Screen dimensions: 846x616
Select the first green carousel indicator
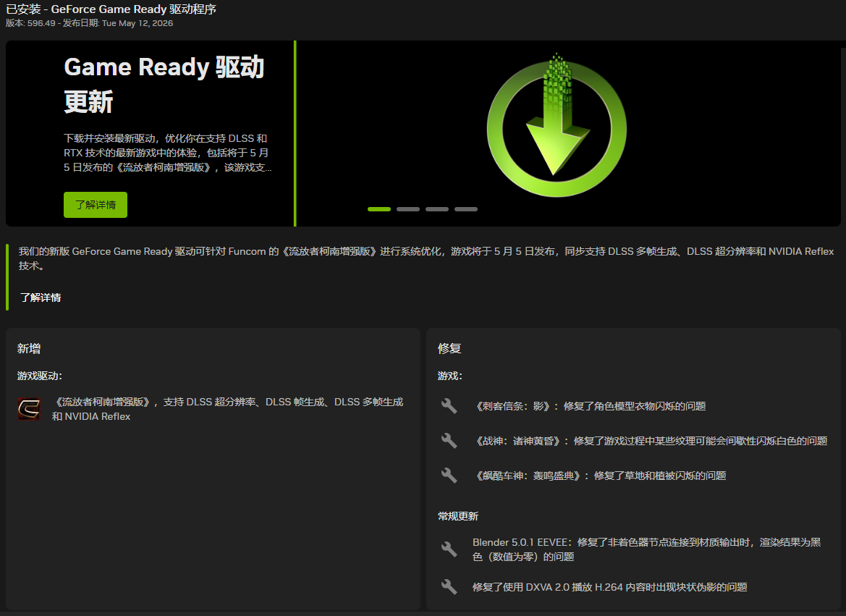pyautogui.click(x=378, y=209)
